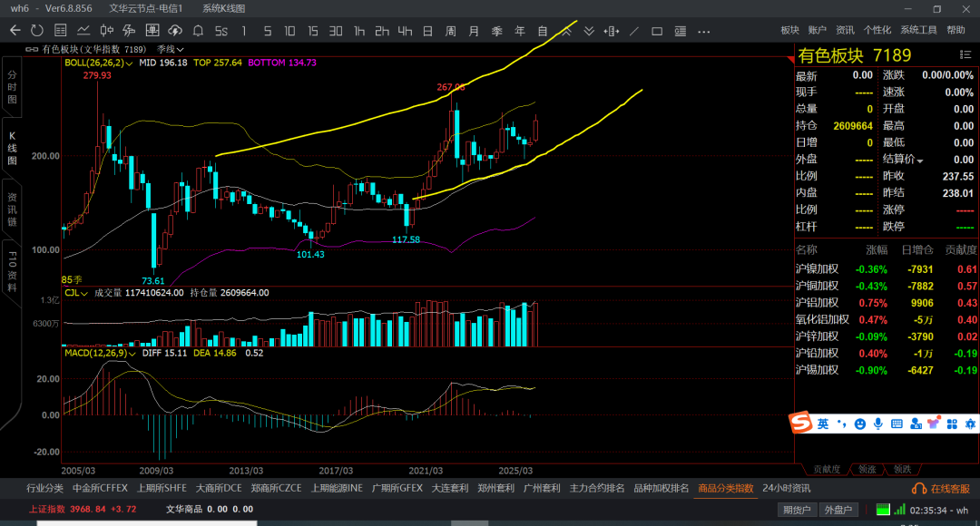Open the 24小时资讯 bottom tab
980x526 pixels.
pyautogui.click(x=786, y=488)
